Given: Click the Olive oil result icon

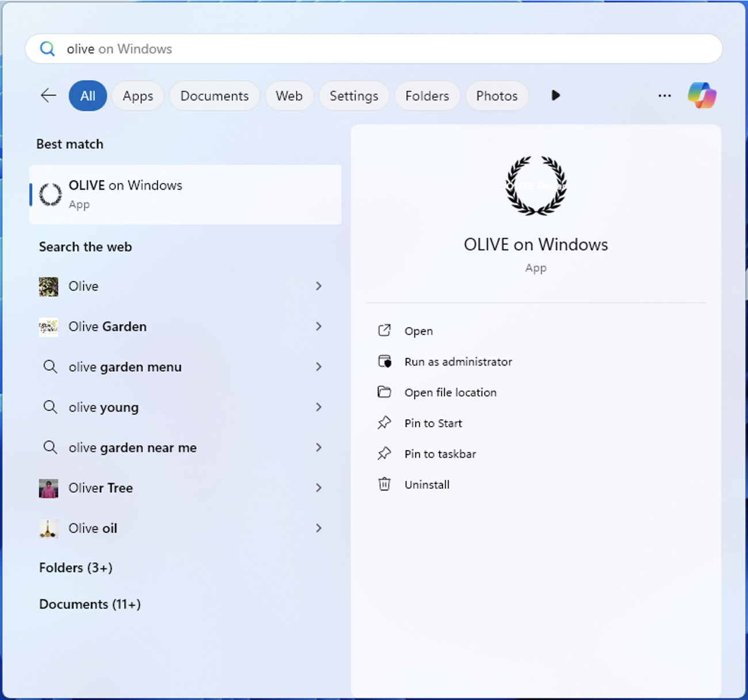Looking at the screenshot, I should point(49,528).
